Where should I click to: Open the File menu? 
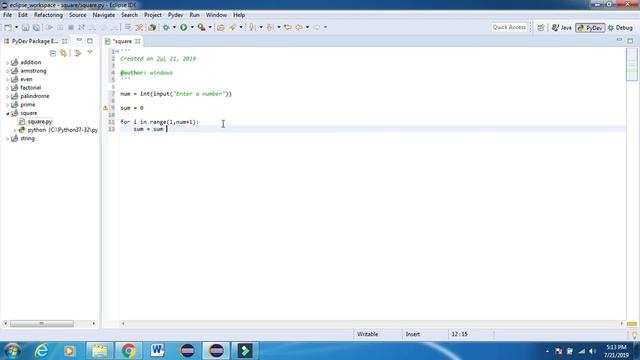point(7,15)
